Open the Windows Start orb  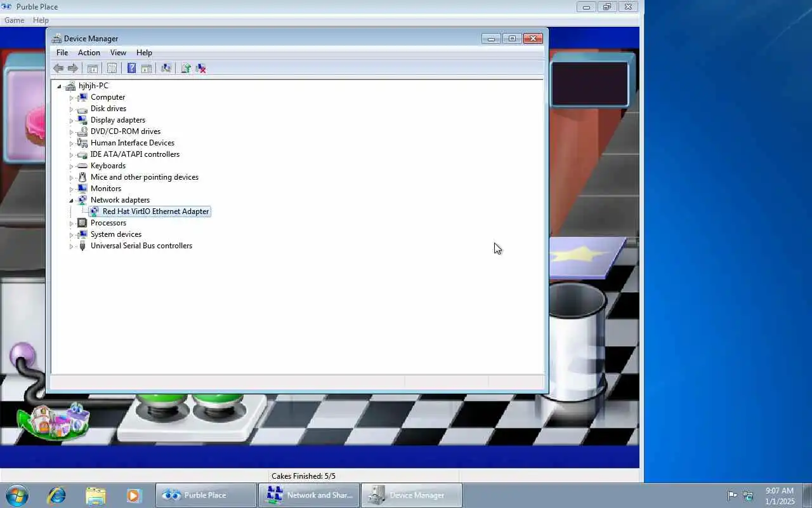(17, 495)
